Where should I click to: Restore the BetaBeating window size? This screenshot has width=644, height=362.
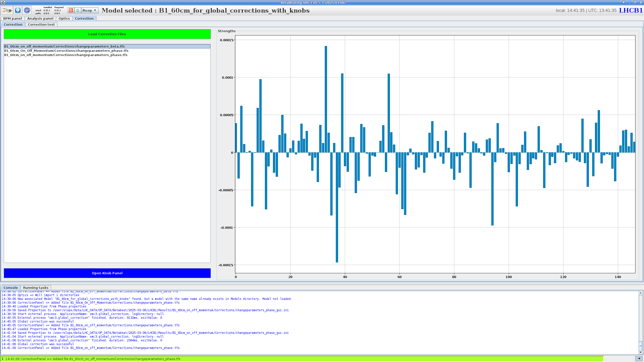point(635,3)
